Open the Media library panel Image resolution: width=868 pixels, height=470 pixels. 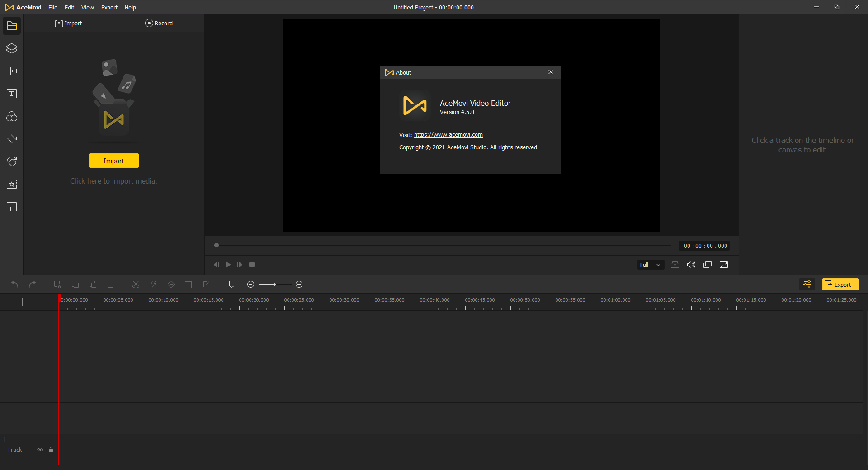click(x=12, y=26)
